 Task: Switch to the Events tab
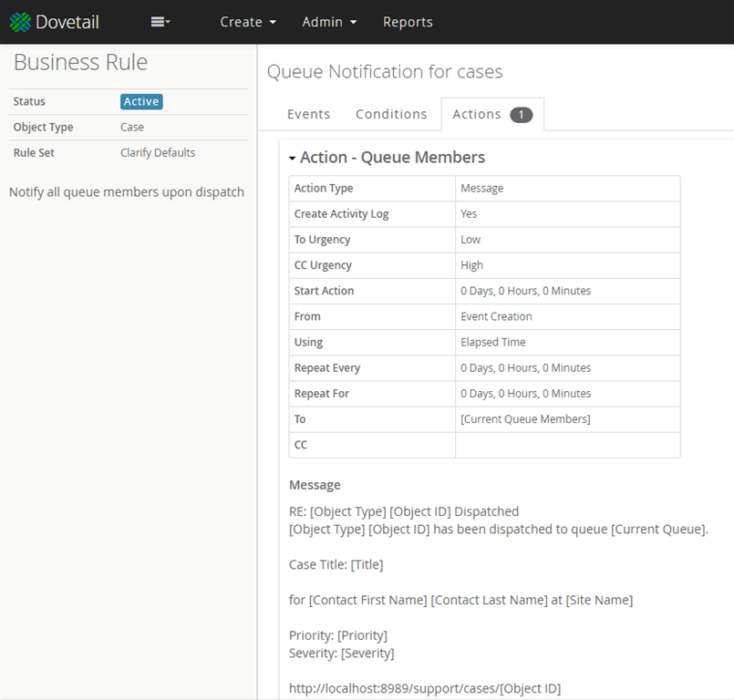[308, 114]
